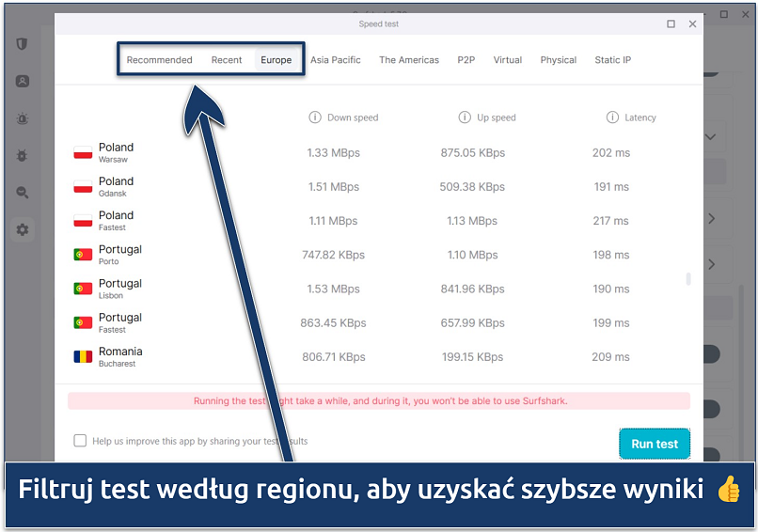This screenshot has width=758, height=532.
Task: Open the Antivirus bug icon in sidebar
Action: [x=23, y=155]
